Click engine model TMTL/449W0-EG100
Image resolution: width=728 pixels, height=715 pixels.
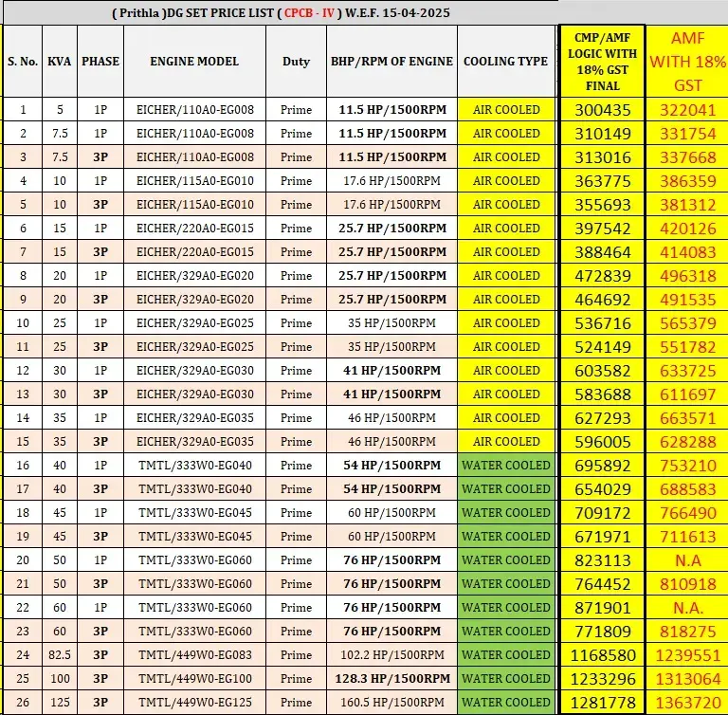195,678
